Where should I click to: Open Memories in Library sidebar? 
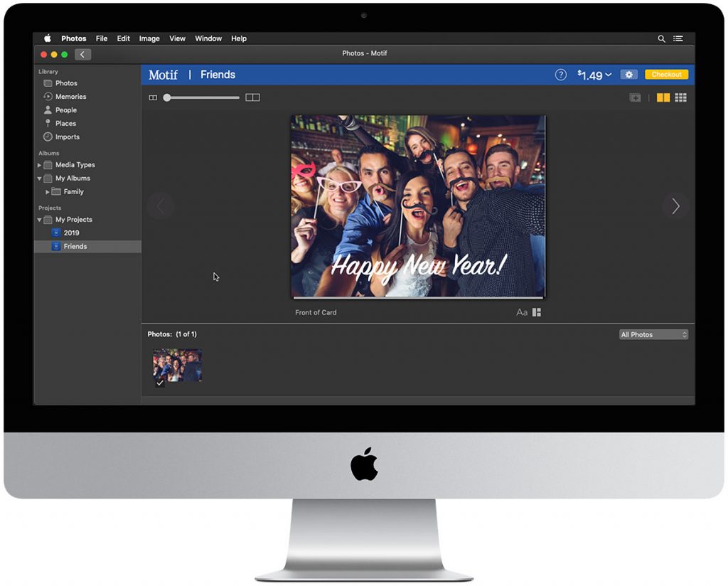(70, 97)
